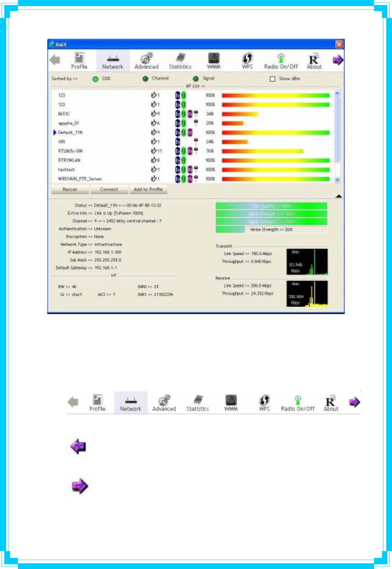Click antenna channel icon in RTRYWLAN row
Screen dimensions: 392x569
pyautogui.click(x=153, y=160)
